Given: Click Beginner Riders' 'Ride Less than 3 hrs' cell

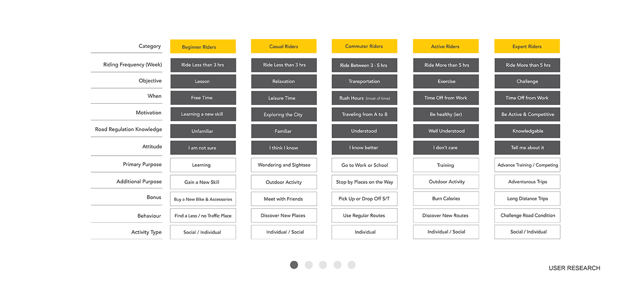Looking at the screenshot, I should 203,65.
